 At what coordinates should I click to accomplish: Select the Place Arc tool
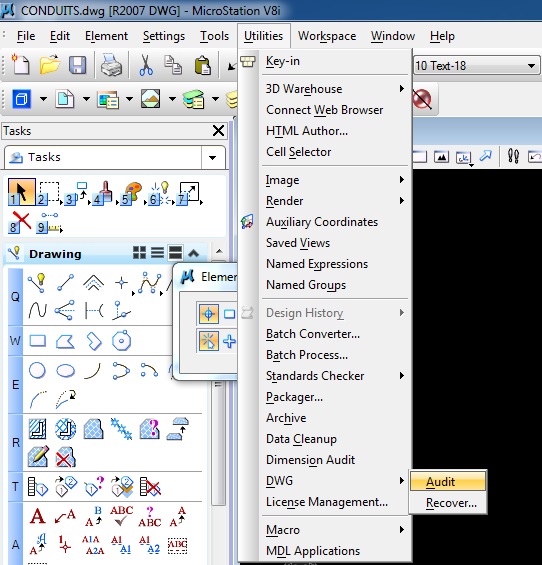pyautogui.click(x=93, y=370)
